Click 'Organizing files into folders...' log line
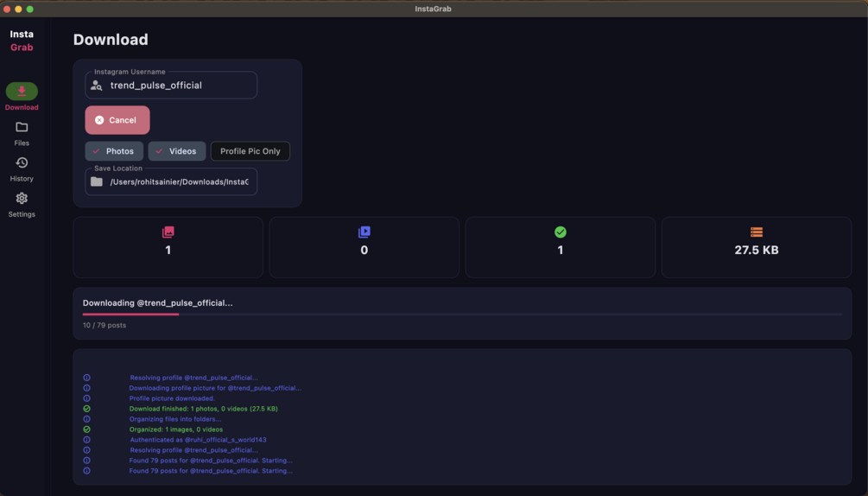The height and width of the screenshot is (496, 868). point(175,419)
